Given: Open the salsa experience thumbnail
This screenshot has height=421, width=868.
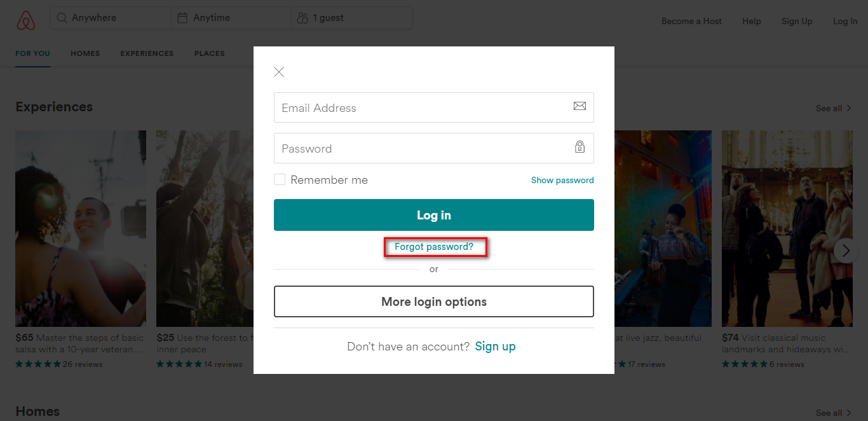Looking at the screenshot, I should pos(81,228).
